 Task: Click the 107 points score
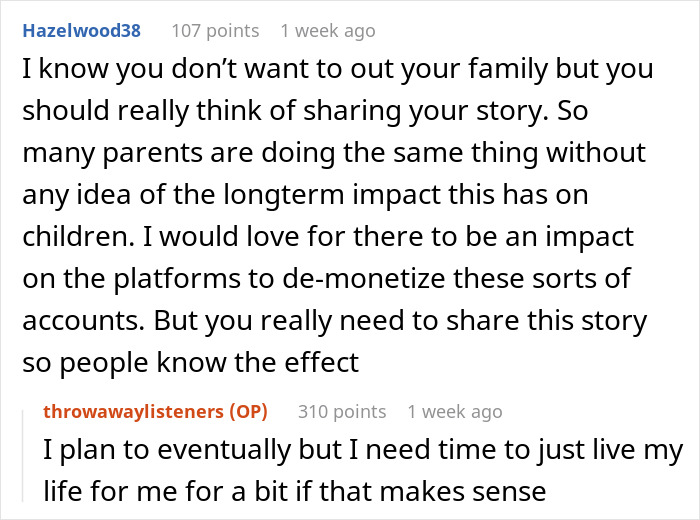click(x=217, y=30)
